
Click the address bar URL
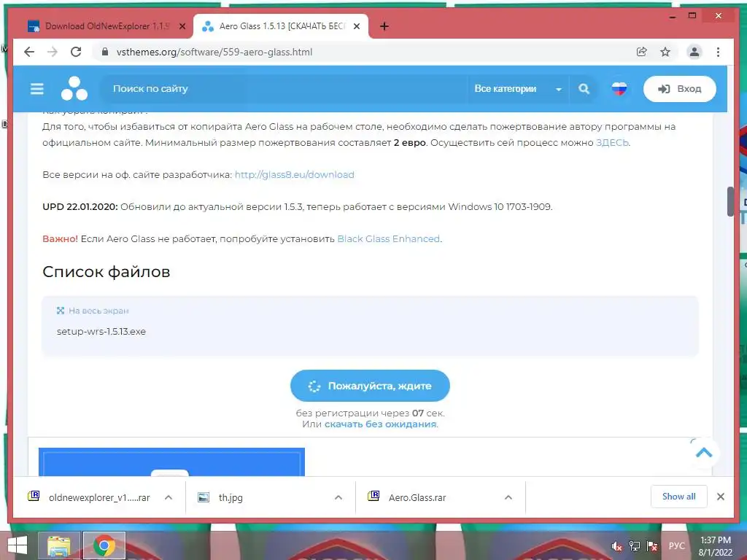[x=214, y=52]
